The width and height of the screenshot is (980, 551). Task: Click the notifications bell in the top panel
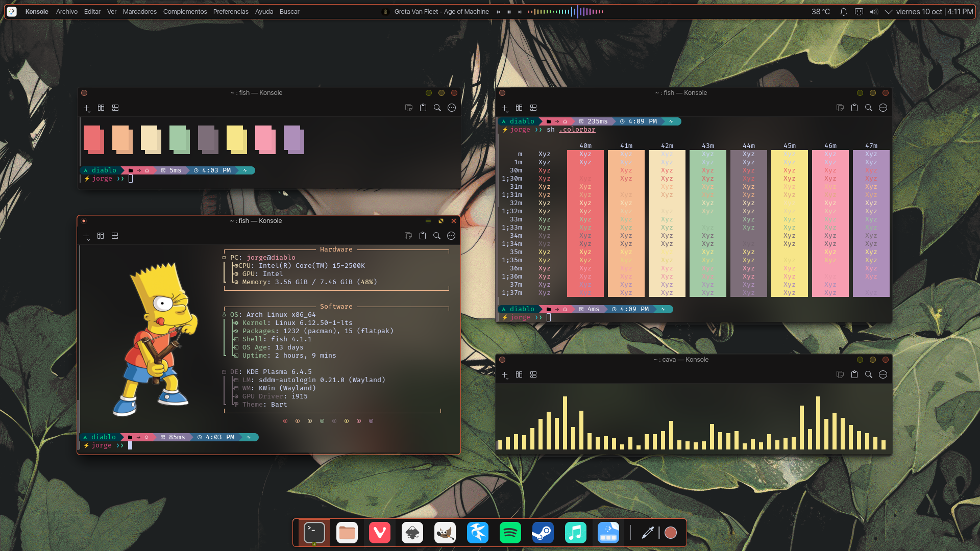point(844,12)
